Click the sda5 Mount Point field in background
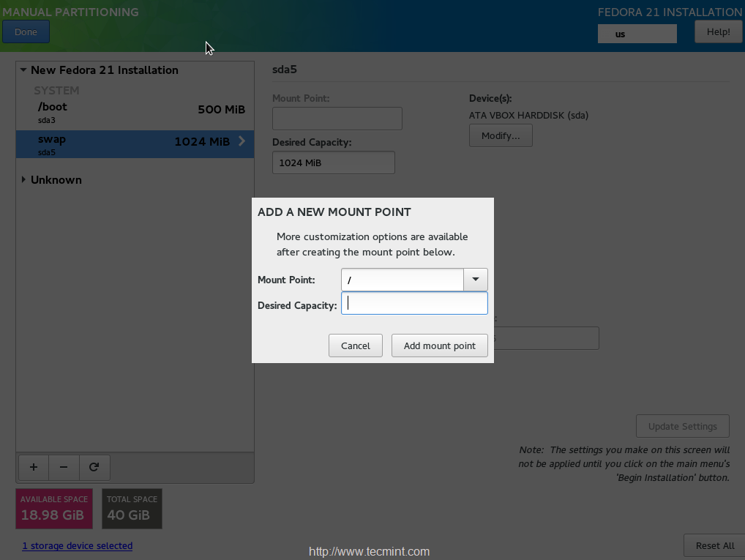The image size is (745, 560). [337, 119]
